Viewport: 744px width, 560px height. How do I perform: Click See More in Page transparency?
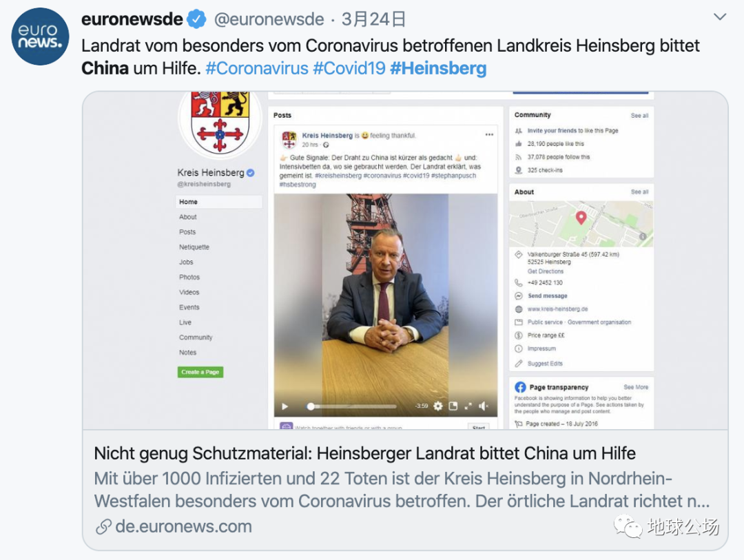(636, 387)
